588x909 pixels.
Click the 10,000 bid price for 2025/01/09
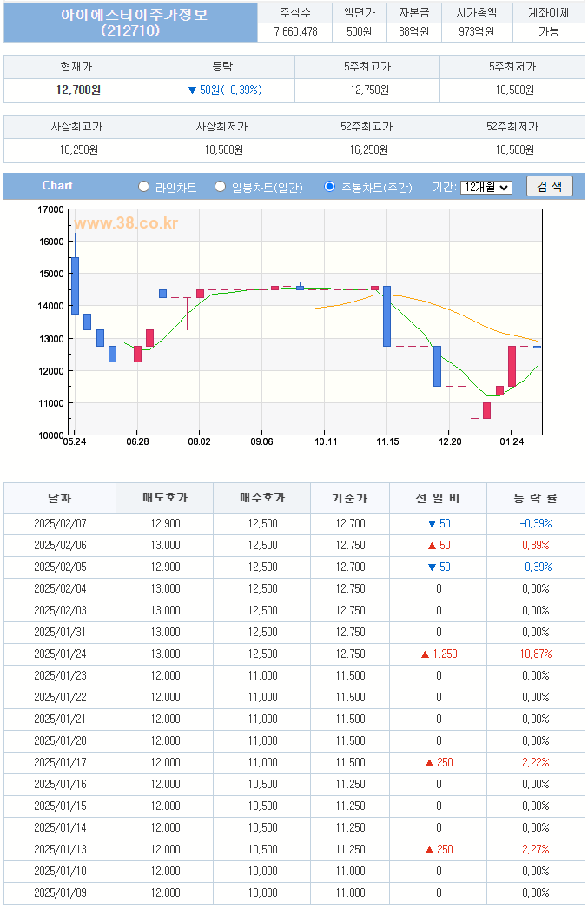coord(262,893)
